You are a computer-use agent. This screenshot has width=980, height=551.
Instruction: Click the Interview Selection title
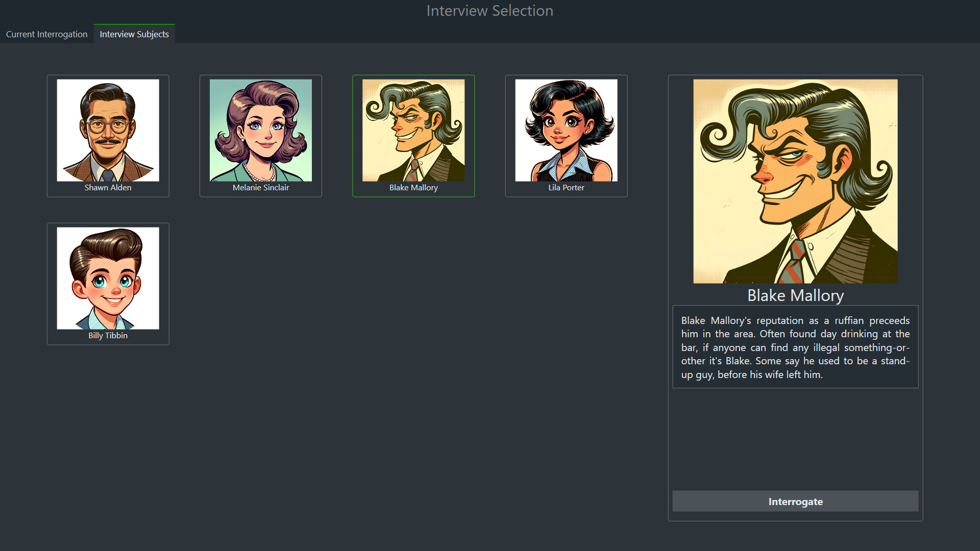pos(489,11)
